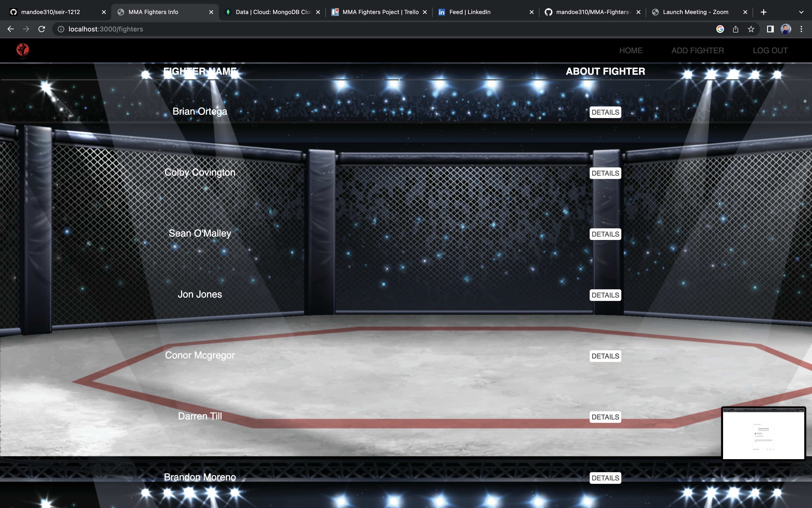Open DETAILS for Darren Till
The width and height of the screenshot is (812, 508).
click(605, 417)
